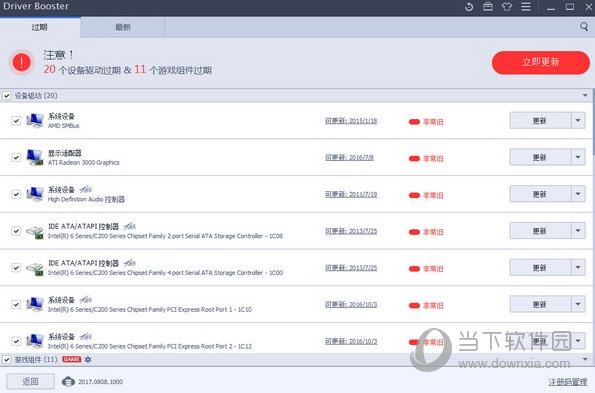595x393 pixels.
Task: Click 更新 button for 4 port SATA controller
Action: tap(540, 267)
